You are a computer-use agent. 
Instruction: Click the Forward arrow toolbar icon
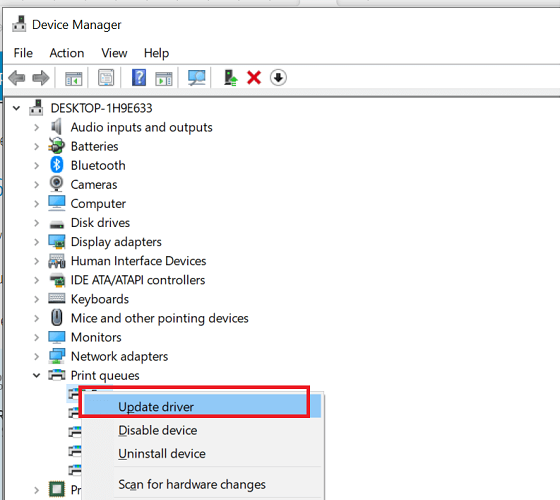click(40, 78)
